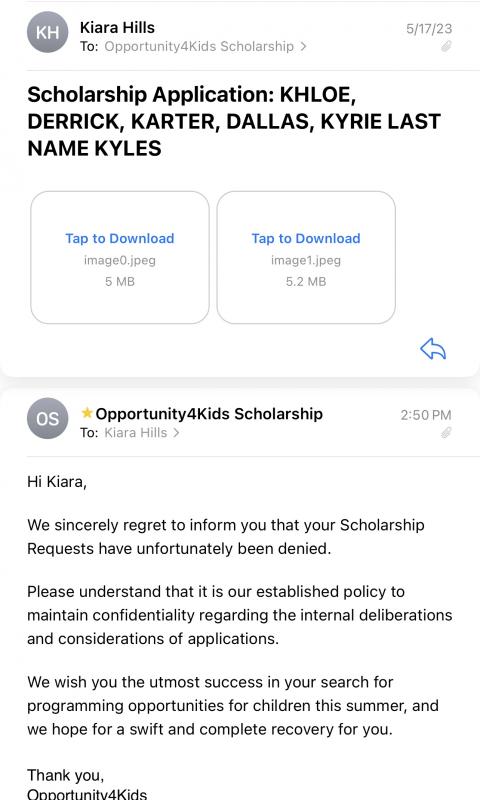Tap paperclip icon on Kiara Hills email
This screenshot has height=800, width=480.
[x=446, y=47]
